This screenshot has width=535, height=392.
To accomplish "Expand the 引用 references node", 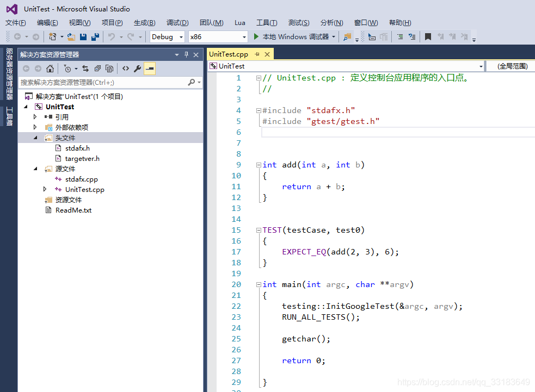I will tap(35, 117).
